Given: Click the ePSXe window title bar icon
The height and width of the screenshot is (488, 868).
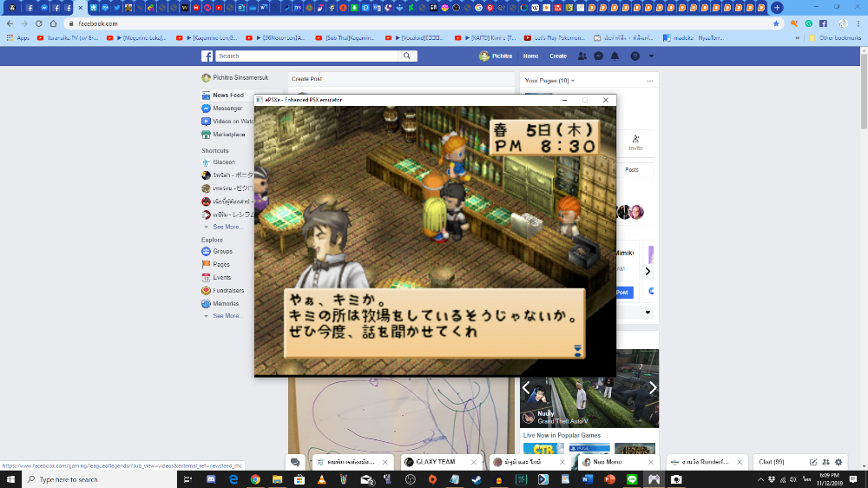Looking at the screenshot, I should (x=259, y=100).
